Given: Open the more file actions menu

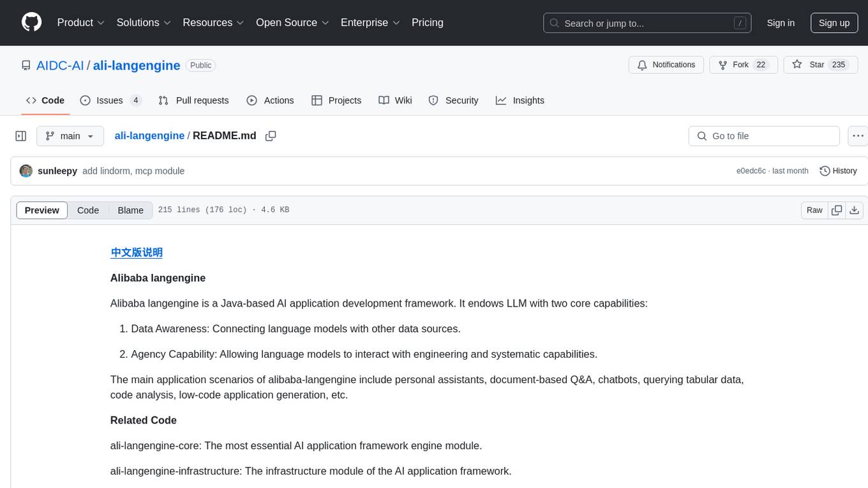Looking at the screenshot, I should coord(858,136).
